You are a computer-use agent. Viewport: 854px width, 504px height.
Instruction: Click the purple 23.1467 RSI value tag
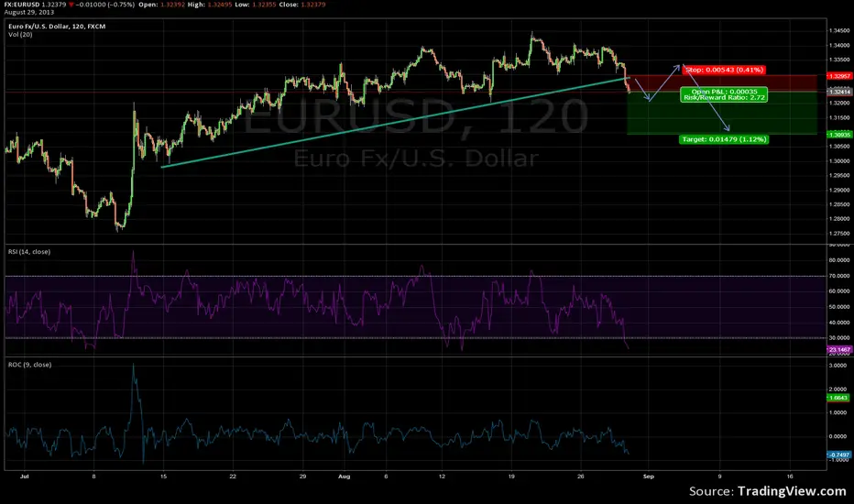click(x=838, y=350)
